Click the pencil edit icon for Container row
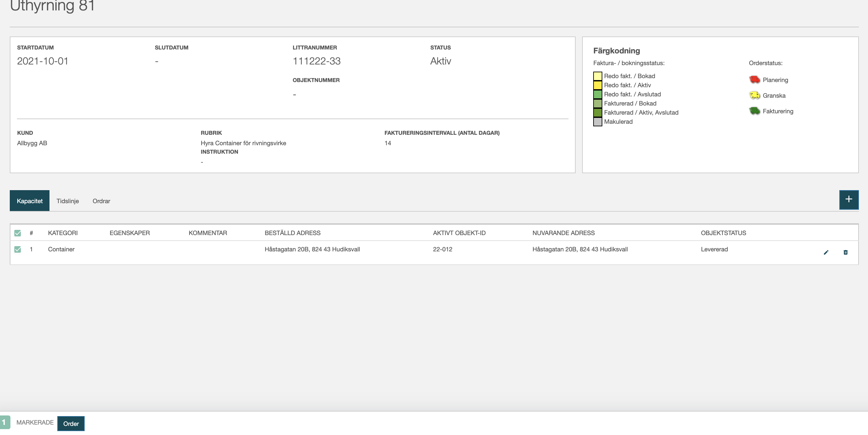 click(826, 252)
